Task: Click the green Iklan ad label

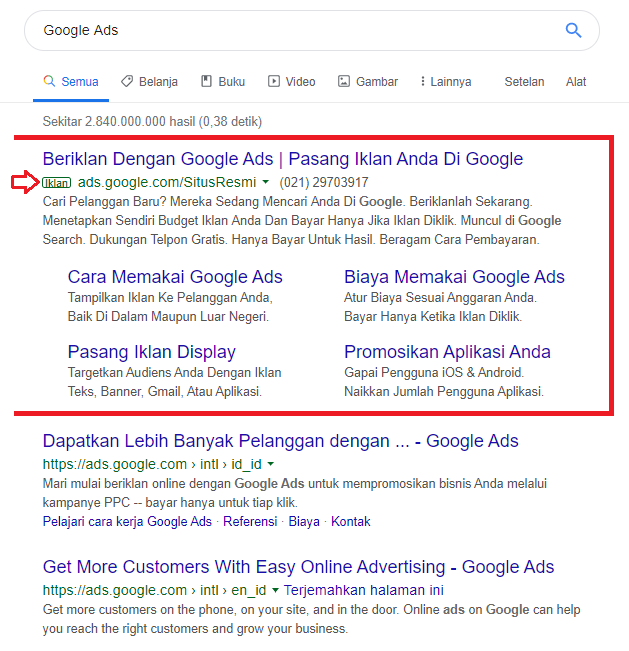Action: pos(56,183)
